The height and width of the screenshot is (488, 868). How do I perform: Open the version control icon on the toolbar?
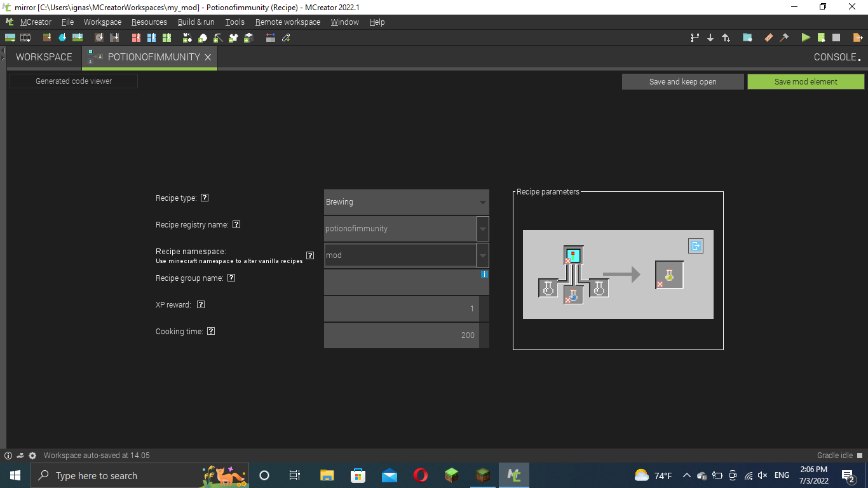point(695,37)
